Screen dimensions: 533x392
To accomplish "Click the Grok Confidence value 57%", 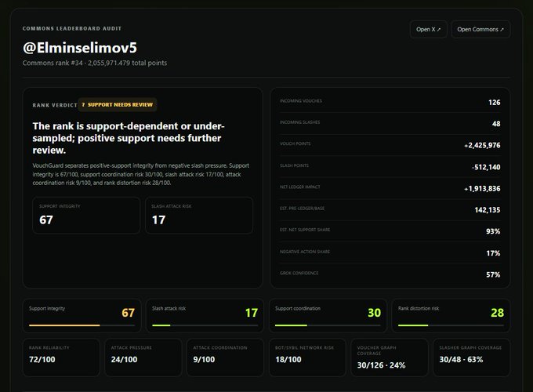I will [493, 274].
